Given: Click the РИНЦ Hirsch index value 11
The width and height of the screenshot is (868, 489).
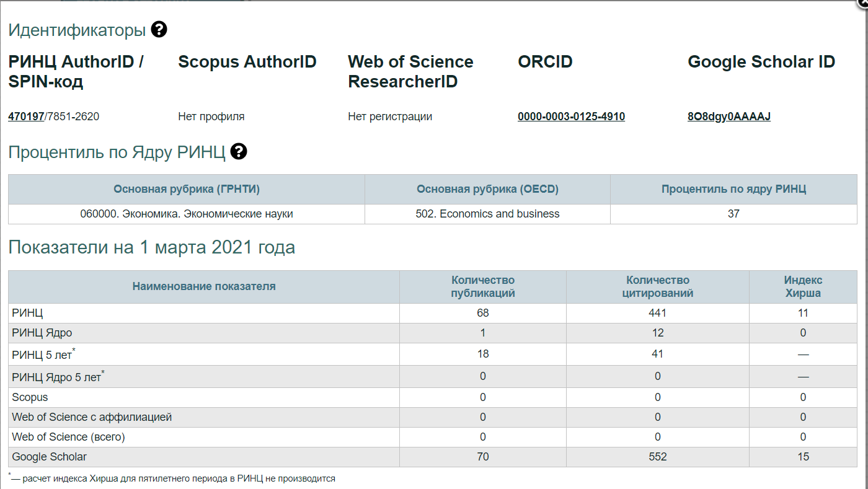Looking at the screenshot, I should [x=803, y=314].
